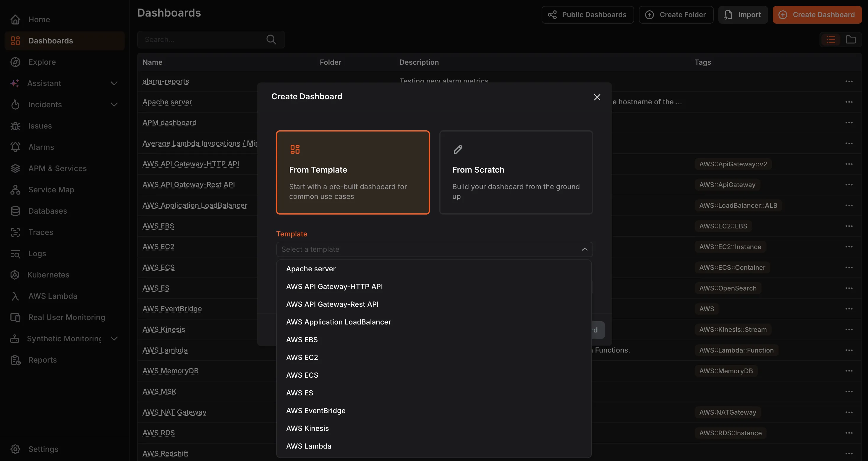Click the Incidents flame icon
The width and height of the screenshot is (868, 461).
point(15,104)
